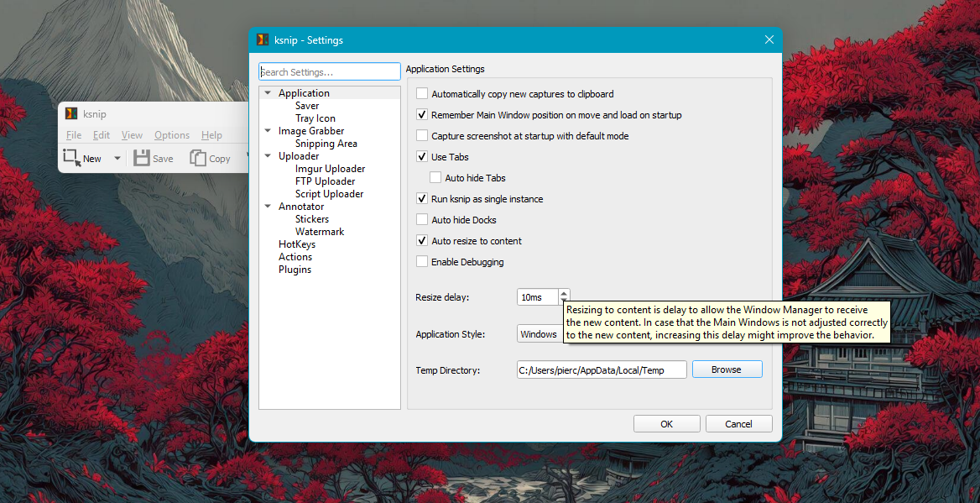Viewport: 980px width, 503px height.
Task: Click the Save icon in ksnip toolbar
Action: coord(141,157)
